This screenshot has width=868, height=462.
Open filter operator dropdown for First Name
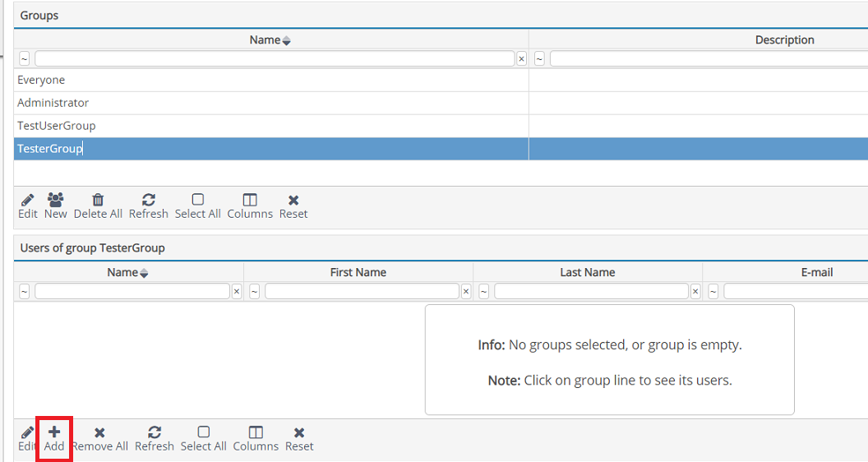click(254, 292)
